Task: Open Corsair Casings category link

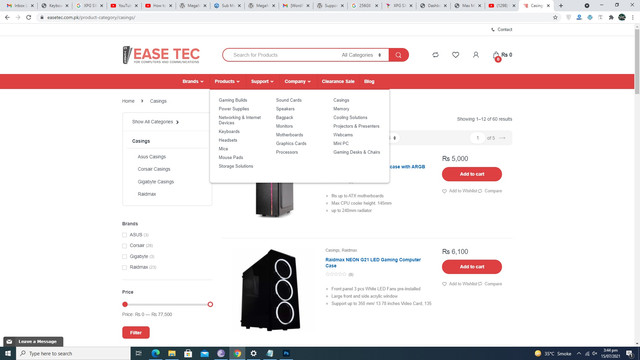Action: pos(154,169)
